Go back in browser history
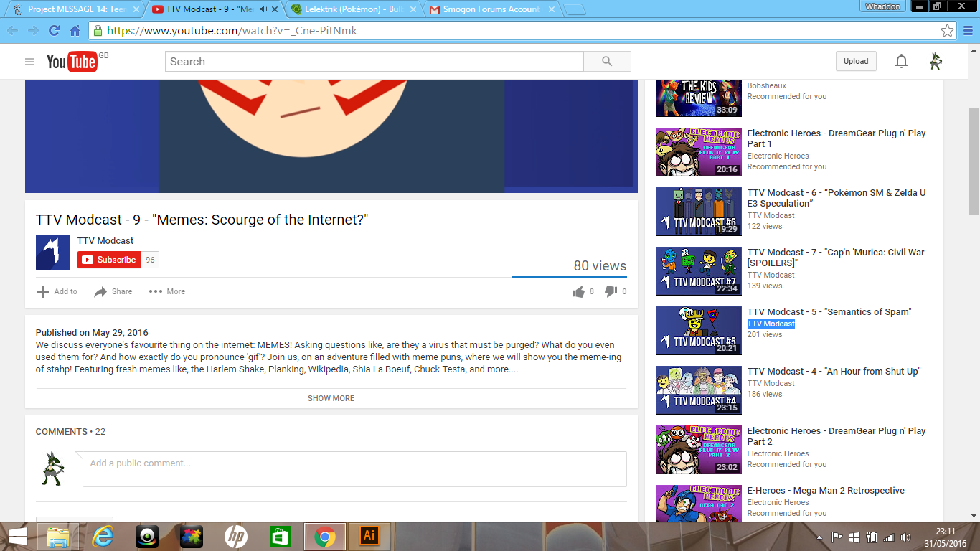 13,31
